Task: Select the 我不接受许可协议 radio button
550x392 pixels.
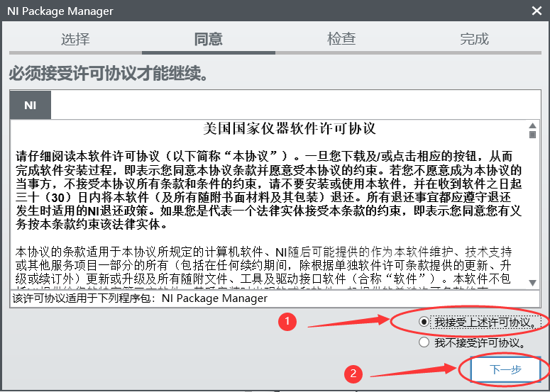Action: pyautogui.click(x=424, y=342)
